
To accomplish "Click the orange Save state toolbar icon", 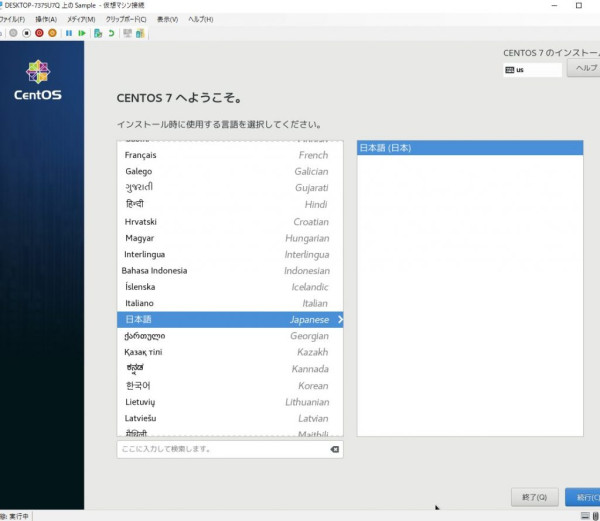I will 53,33.
